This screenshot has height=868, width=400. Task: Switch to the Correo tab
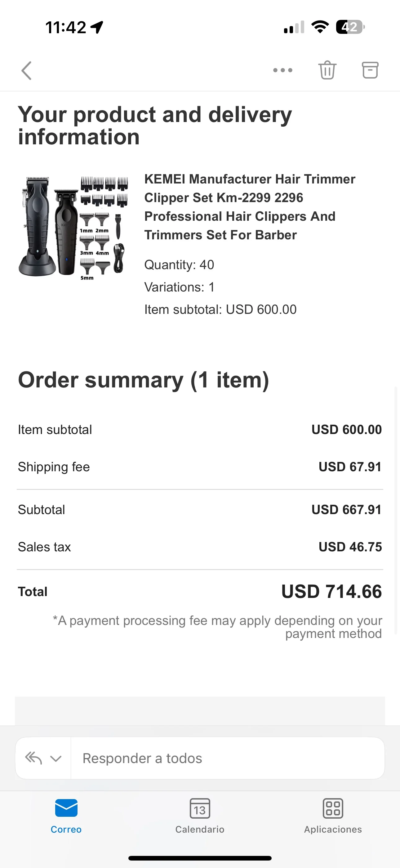pos(66,816)
